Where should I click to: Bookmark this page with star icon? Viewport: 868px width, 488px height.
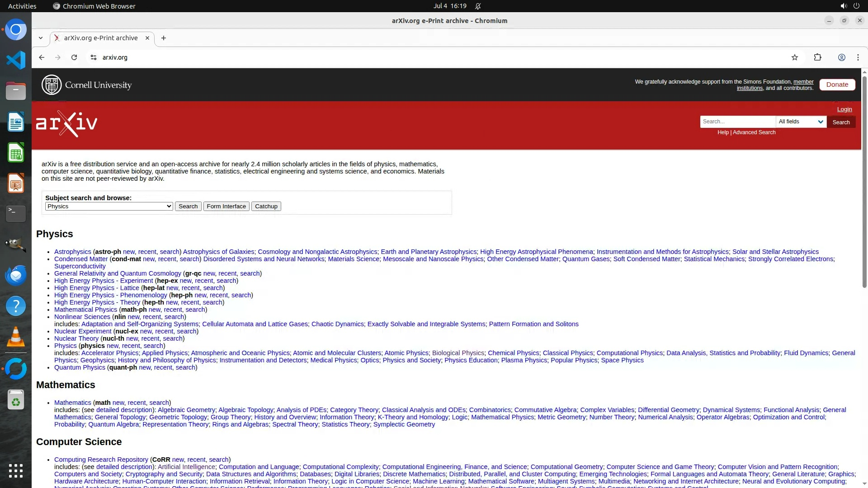pos(795,57)
